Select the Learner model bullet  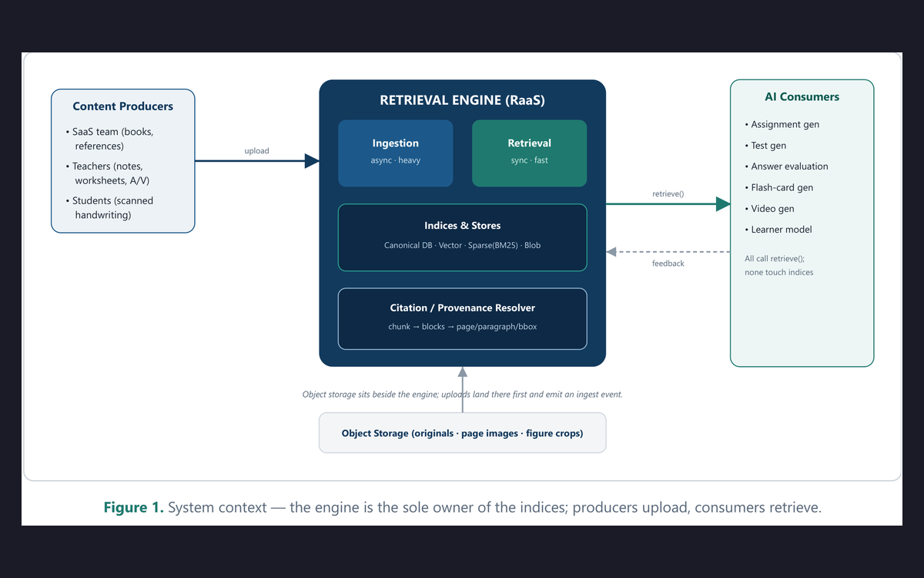coord(778,230)
